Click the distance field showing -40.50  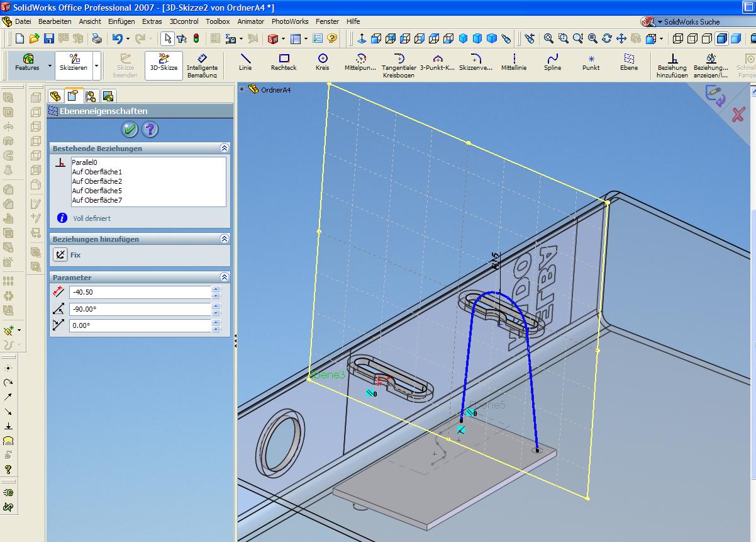(x=140, y=292)
